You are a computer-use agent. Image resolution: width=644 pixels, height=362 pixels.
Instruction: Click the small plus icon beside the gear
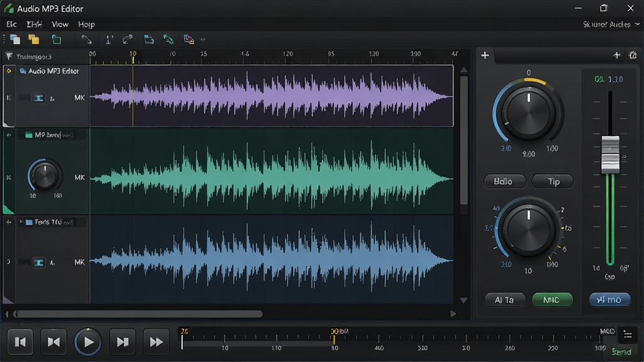click(x=616, y=55)
